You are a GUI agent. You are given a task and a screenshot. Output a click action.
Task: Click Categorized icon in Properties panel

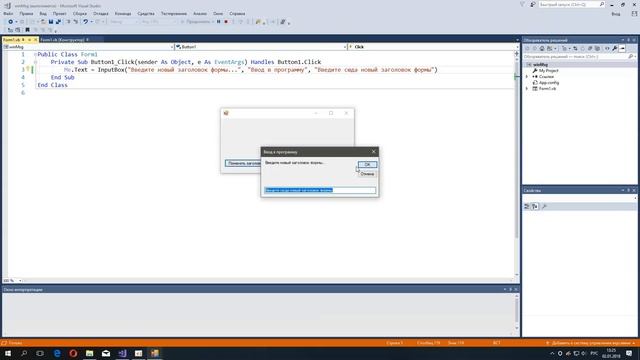tap(527, 207)
